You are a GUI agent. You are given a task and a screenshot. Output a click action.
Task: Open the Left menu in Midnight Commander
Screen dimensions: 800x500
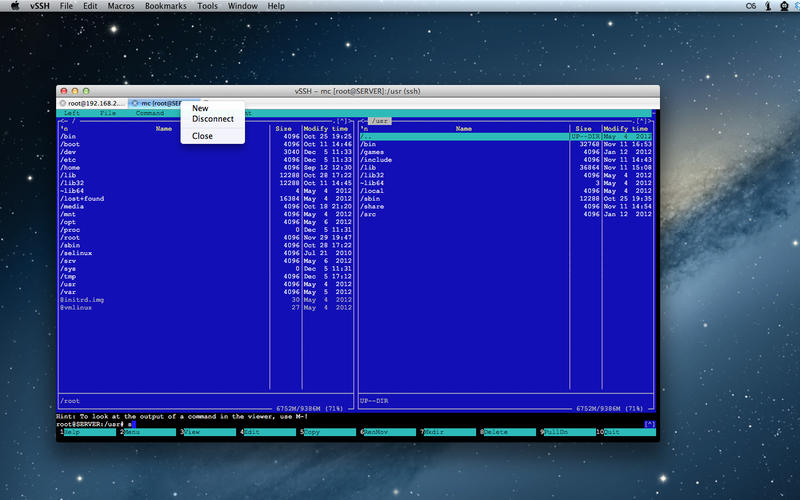point(72,113)
